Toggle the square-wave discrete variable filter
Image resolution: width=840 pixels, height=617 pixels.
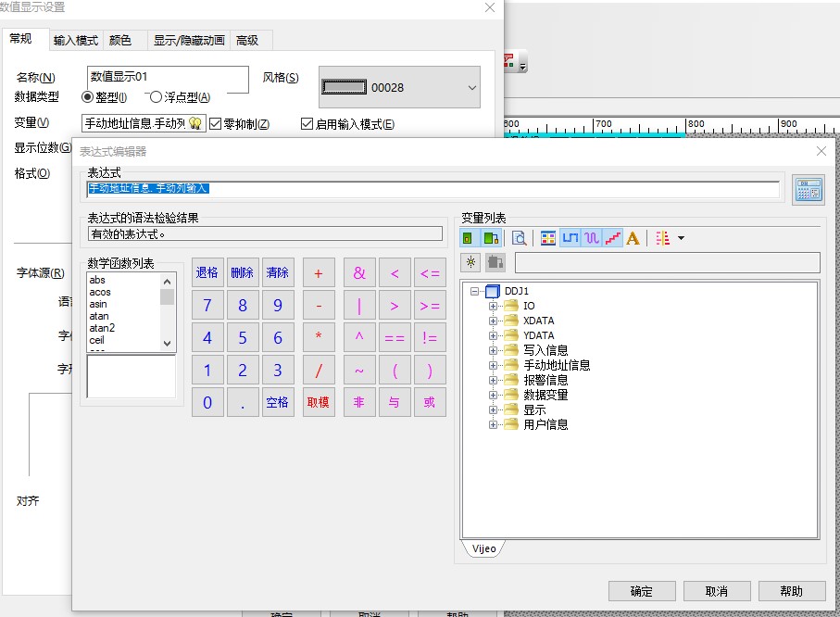(x=570, y=238)
